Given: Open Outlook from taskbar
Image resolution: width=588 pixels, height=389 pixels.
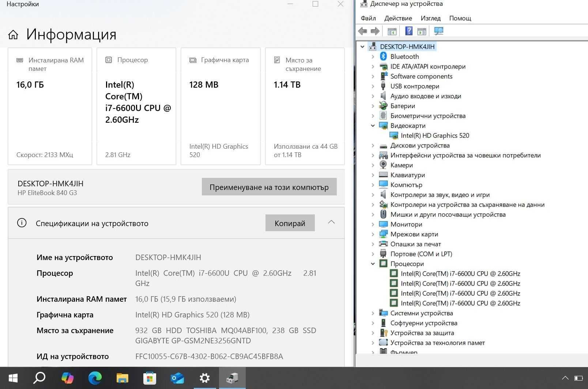Looking at the screenshot, I should [x=177, y=378].
